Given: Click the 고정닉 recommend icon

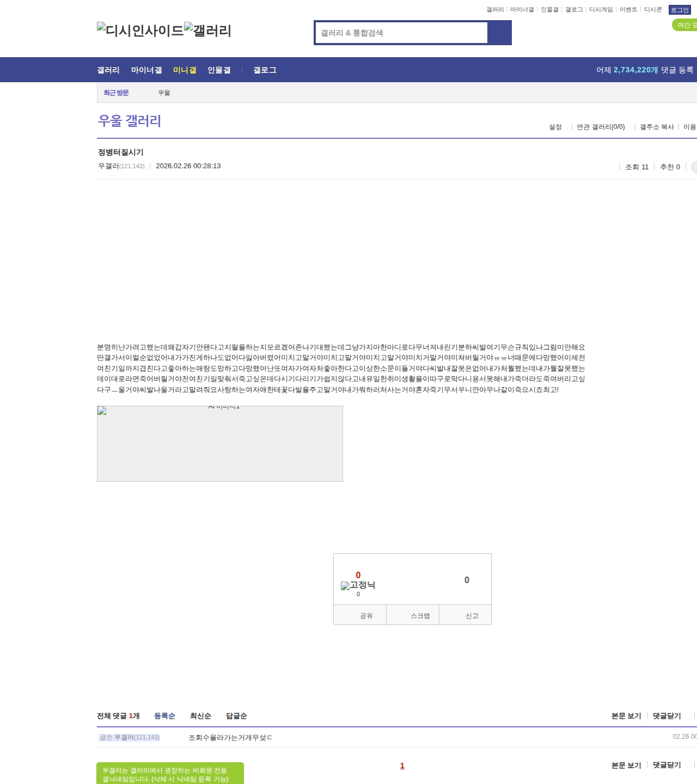Looking at the screenshot, I should coord(358,585).
